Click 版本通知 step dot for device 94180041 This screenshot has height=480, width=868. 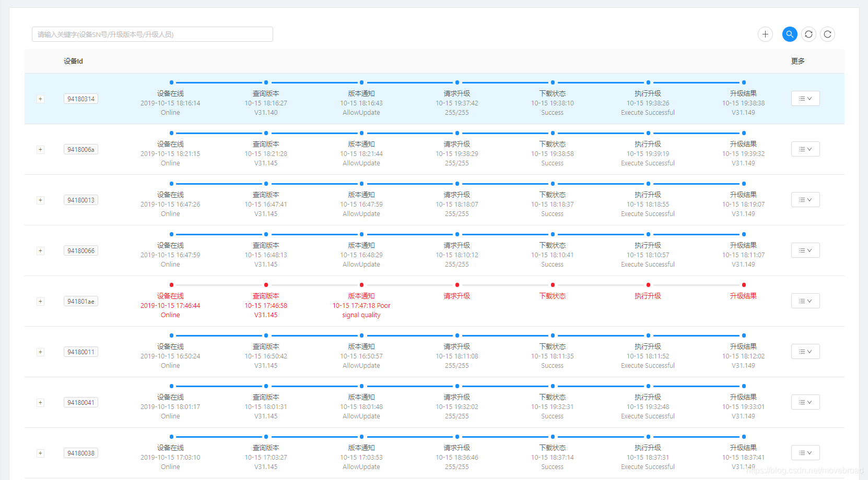click(361, 386)
